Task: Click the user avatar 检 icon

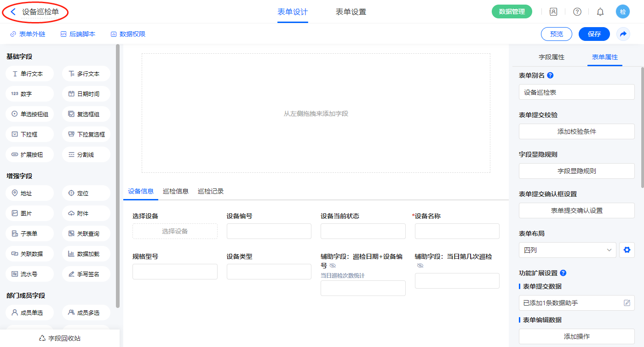Action: tap(623, 12)
